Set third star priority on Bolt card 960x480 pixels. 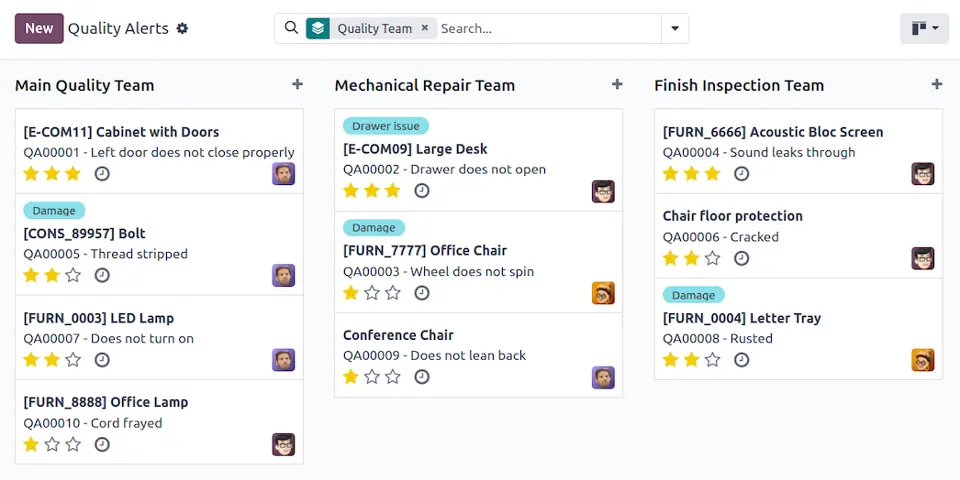(x=73, y=275)
